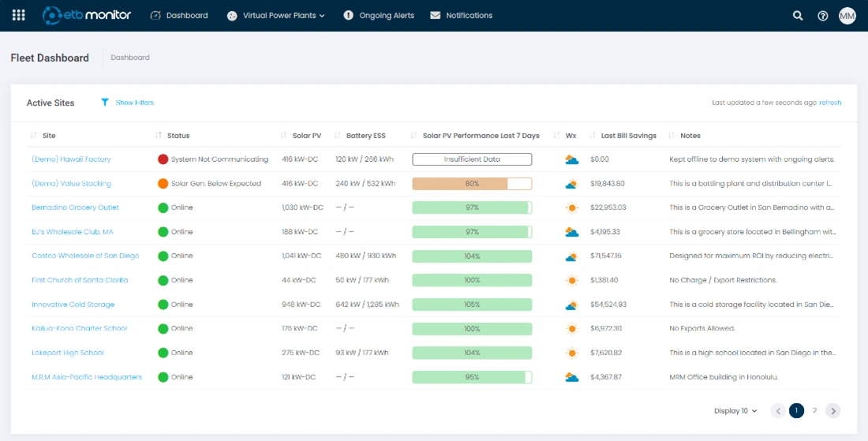Click '1,030 kW-DC' solar value

pos(302,207)
